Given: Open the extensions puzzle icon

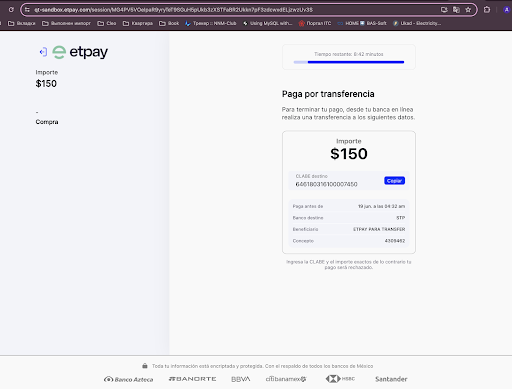Looking at the screenshot, I should coord(487,10).
